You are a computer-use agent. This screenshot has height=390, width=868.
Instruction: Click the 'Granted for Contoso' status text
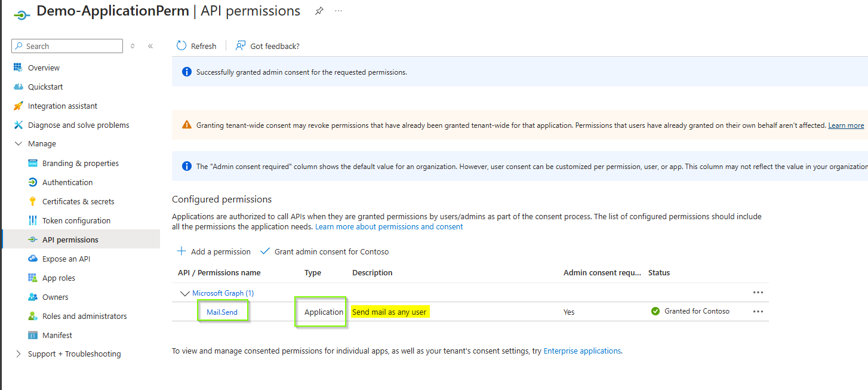coord(697,311)
